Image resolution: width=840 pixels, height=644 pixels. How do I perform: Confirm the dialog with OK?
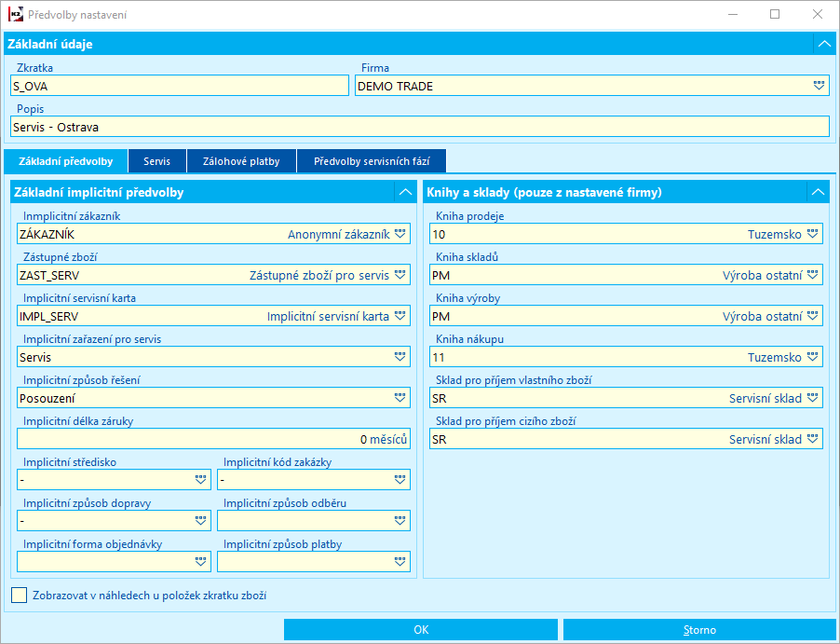(x=421, y=629)
